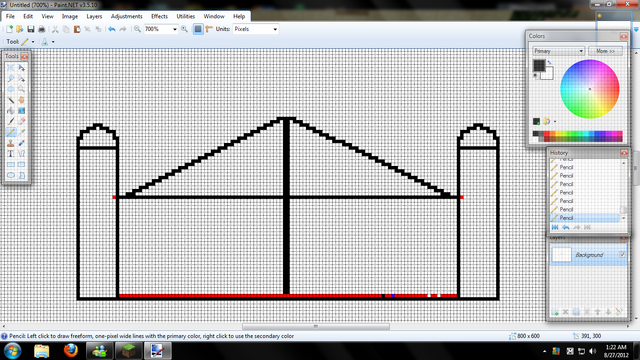Click the Paste toolbar icon

[77, 29]
